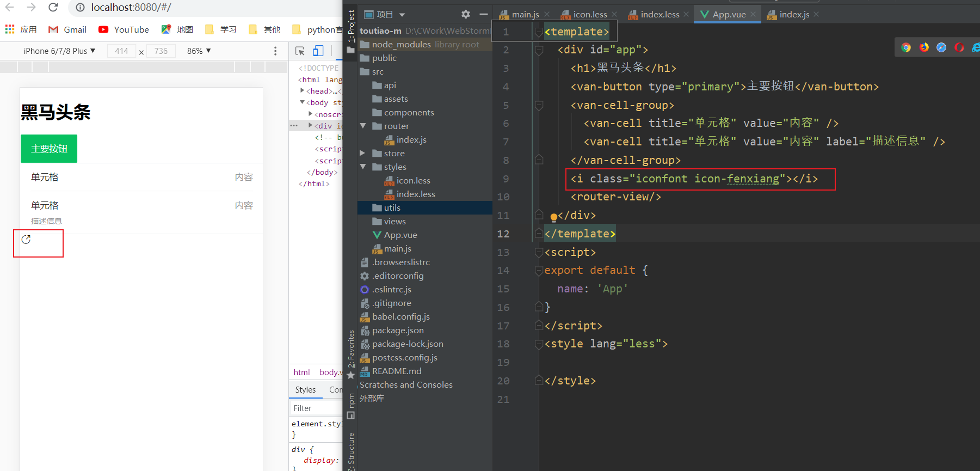Fold the script block at line 13
This screenshot has width=980, height=471.
click(x=539, y=252)
